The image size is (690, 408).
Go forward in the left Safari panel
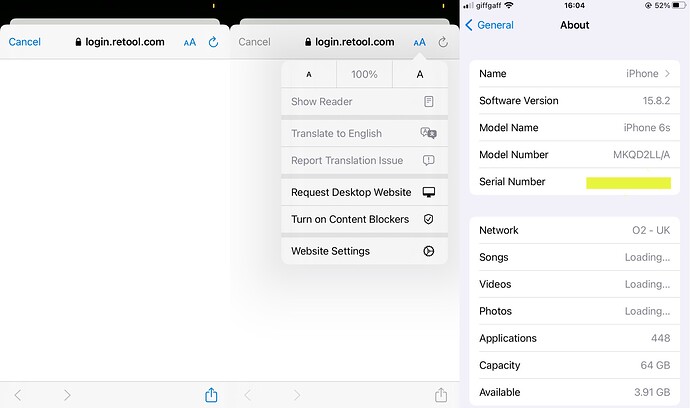coord(67,395)
